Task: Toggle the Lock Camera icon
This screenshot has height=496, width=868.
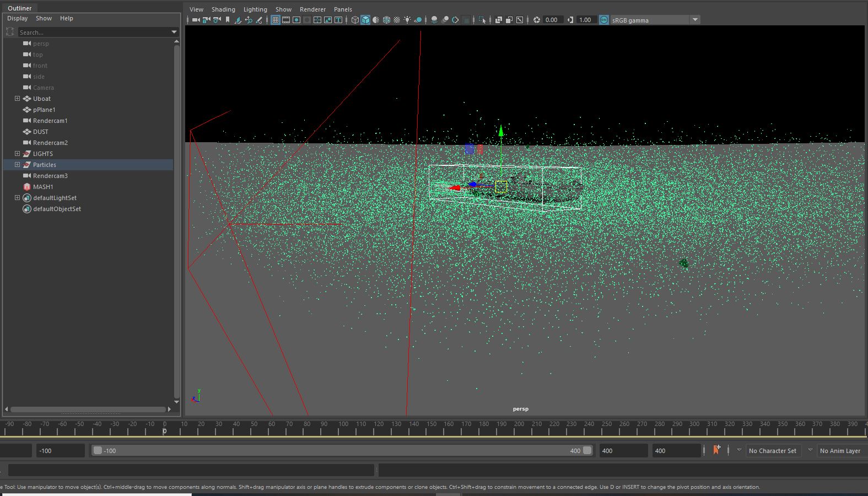Action: pos(206,20)
